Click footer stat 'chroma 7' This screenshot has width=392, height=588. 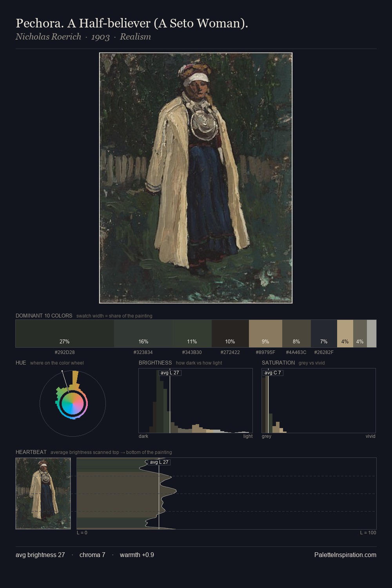[93, 555]
